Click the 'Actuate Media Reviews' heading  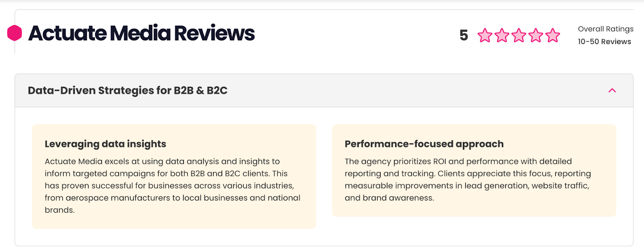click(141, 33)
